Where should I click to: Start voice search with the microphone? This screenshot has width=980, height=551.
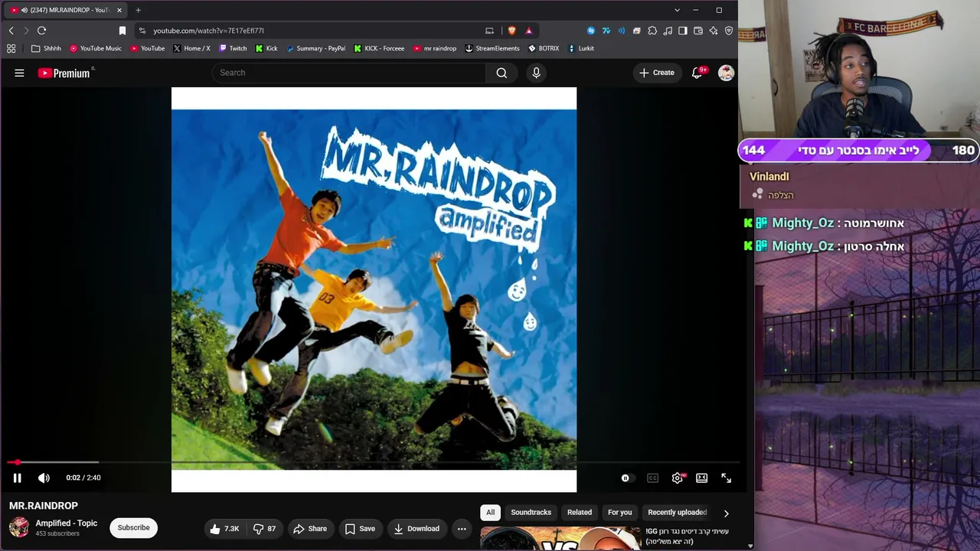[x=536, y=73]
